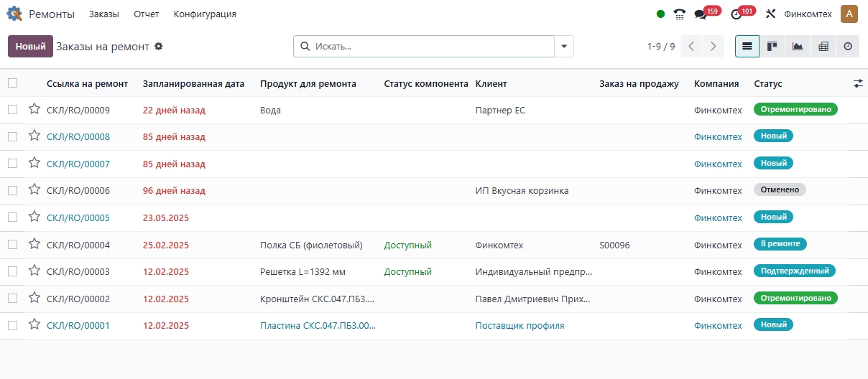Viewport: 868px width, 379px height.
Task: Open the Конфигурация menu
Action: pos(205,14)
